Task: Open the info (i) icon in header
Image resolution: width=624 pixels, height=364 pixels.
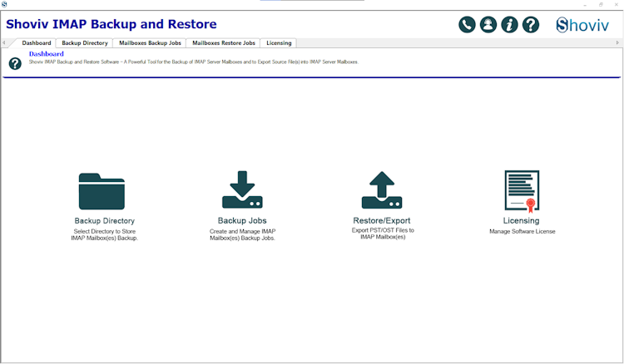Action: [x=509, y=25]
